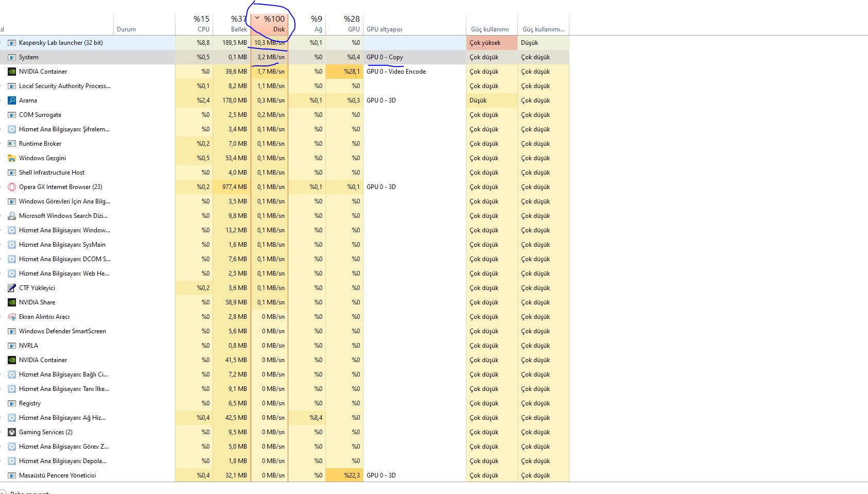This screenshot has width=868, height=494.
Task: Click the Çok yüksek power usage cell
Action: 492,43
